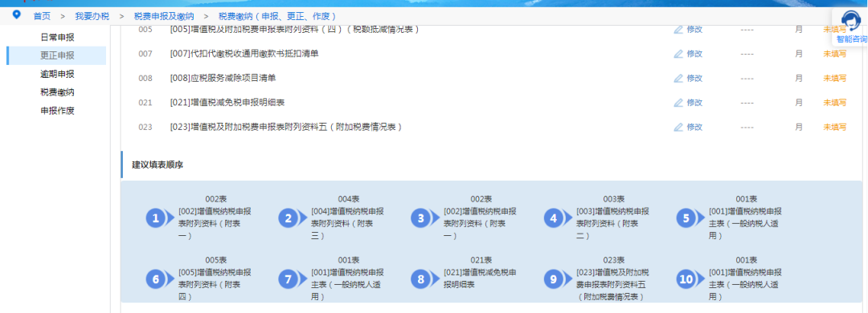Click step 4 text [003]增值税纳税申报表附列资料（附表二）
868x313 pixels.
(612, 223)
